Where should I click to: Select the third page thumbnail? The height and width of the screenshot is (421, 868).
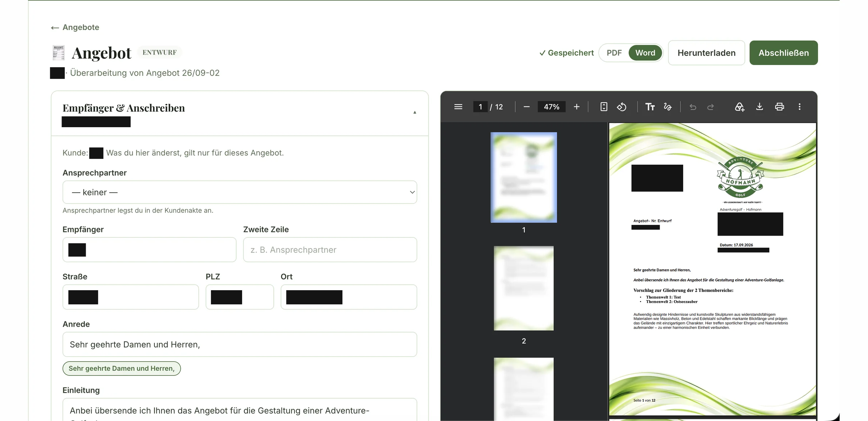tap(524, 389)
